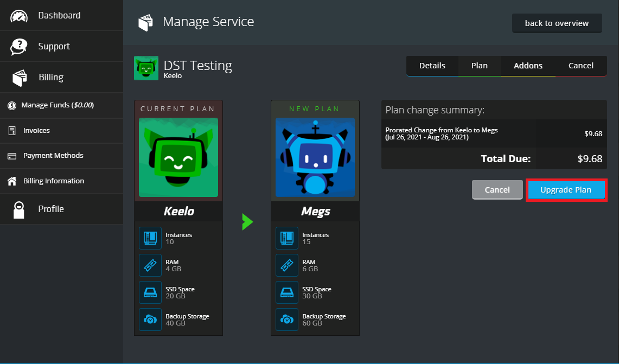The height and width of the screenshot is (364, 619).
Task: Click the grey Cancel button
Action: 497,190
